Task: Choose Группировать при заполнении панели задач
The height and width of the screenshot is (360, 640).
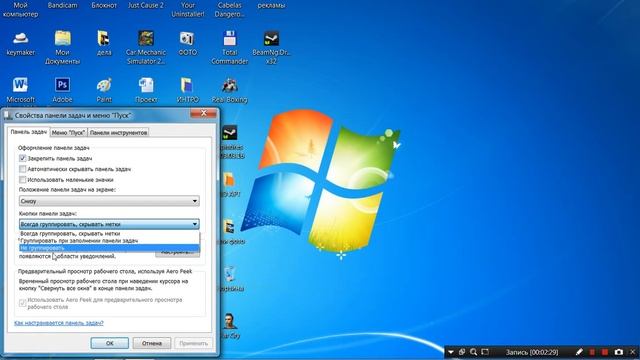Action: point(109,241)
